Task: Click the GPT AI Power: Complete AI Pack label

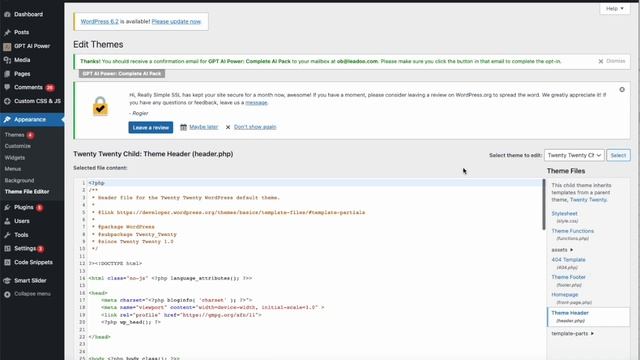Action: click(x=122, y=74)
